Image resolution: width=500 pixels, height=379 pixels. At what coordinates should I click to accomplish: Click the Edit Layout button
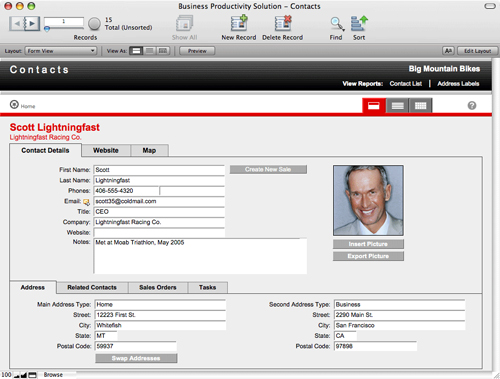click(x=478, y=51)
